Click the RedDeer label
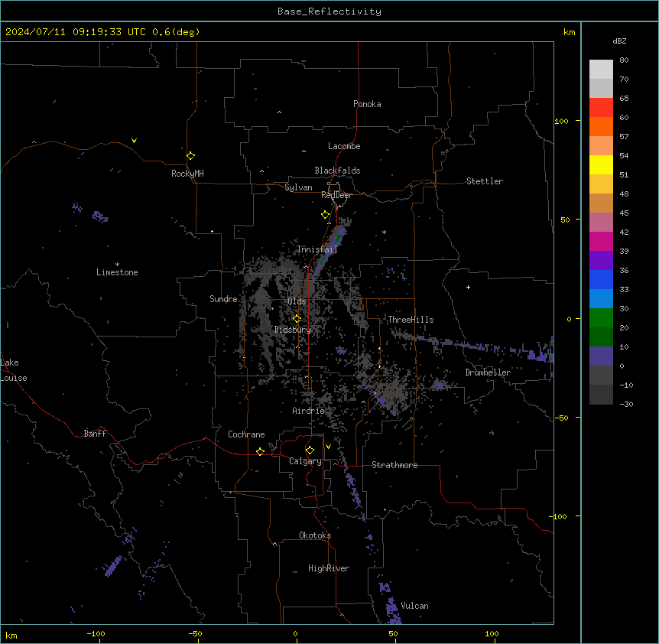The width and height of the screenshot is (659, 644). click(x=336, y=194)
